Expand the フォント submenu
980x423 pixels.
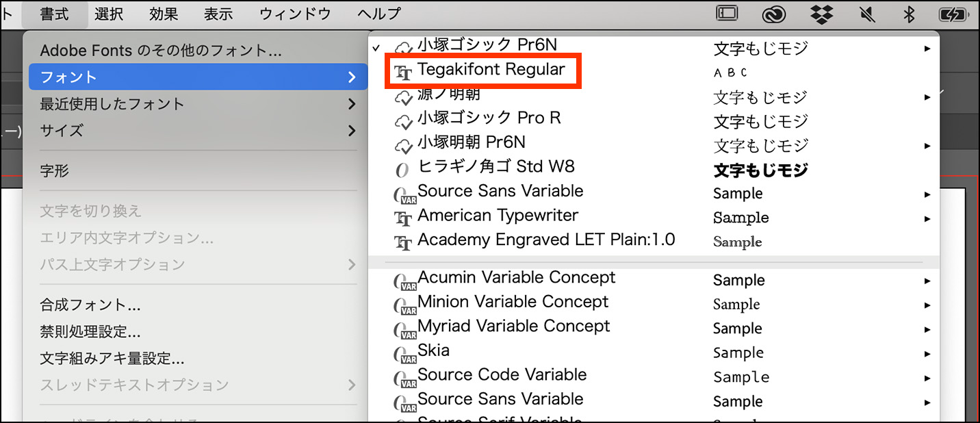(x=194, y=77)
